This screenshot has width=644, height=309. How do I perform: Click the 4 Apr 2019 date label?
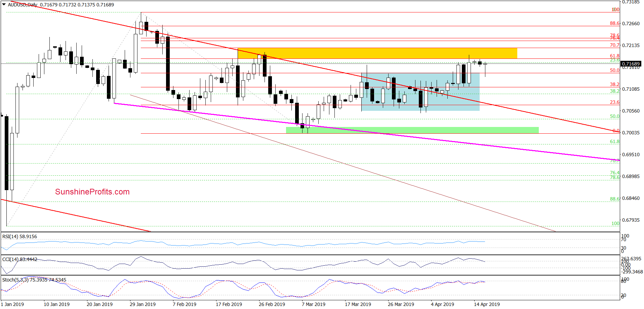[x=442, y=304]
